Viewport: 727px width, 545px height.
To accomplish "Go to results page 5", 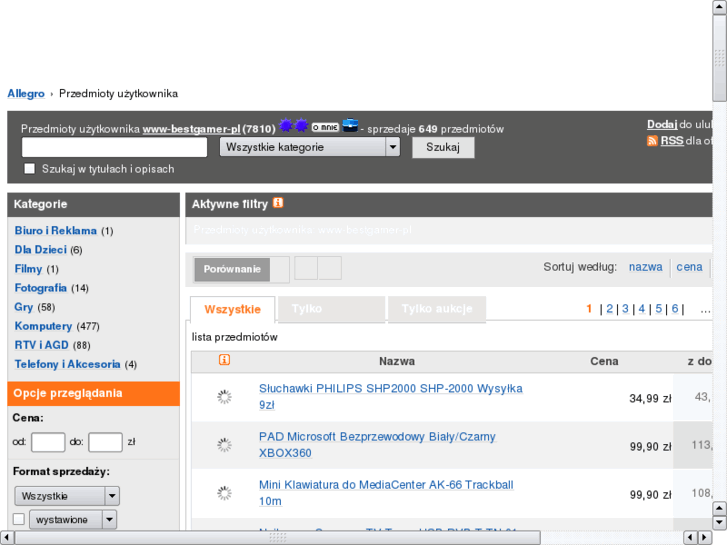I will [658, 309].
